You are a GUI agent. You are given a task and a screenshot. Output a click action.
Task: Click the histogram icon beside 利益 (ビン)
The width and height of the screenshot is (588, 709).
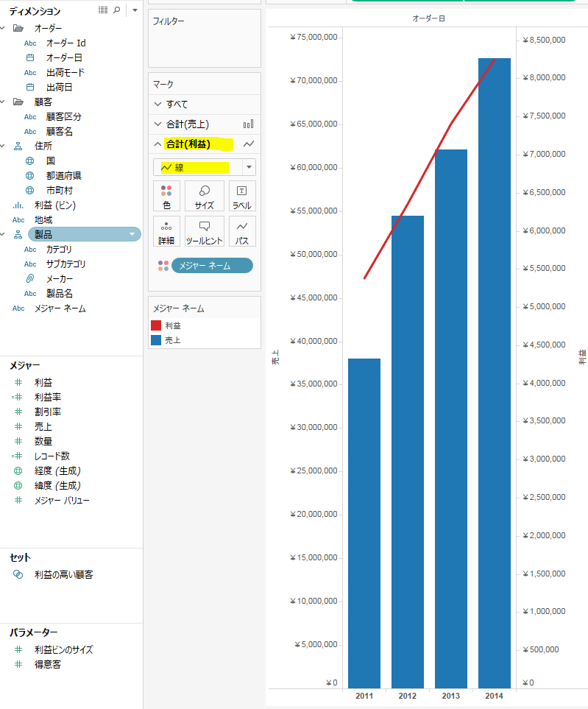pyautogui.click(x=18, y=205)
